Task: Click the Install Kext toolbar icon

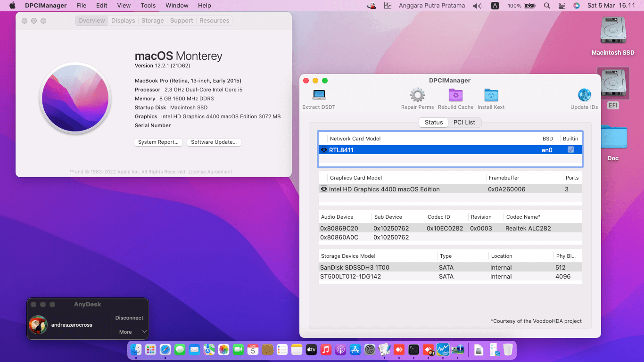Action: pyautogui.click(x=491, y=95)
